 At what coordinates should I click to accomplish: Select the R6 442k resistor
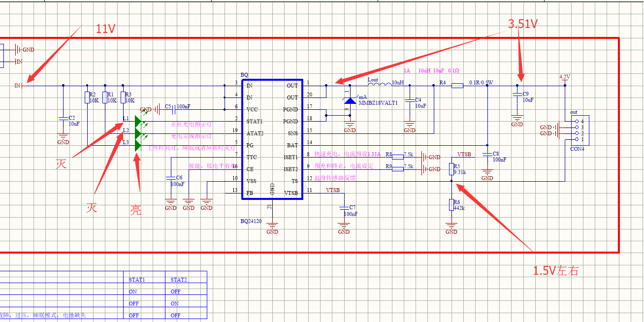[451, 204]
